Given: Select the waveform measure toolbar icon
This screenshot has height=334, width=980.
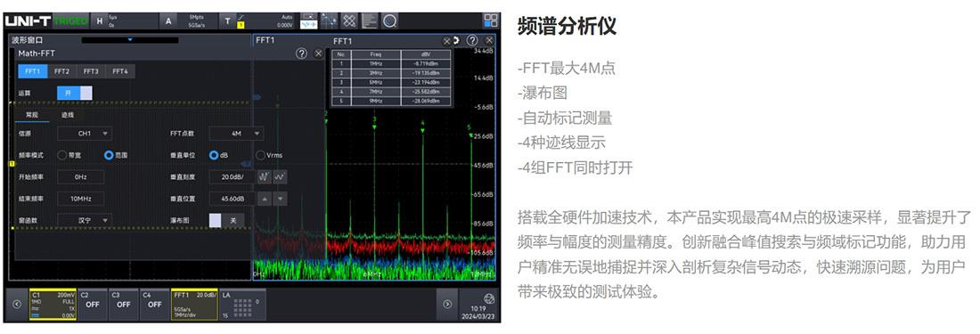Looking at the screenshot, I should (x=308, y=20).
